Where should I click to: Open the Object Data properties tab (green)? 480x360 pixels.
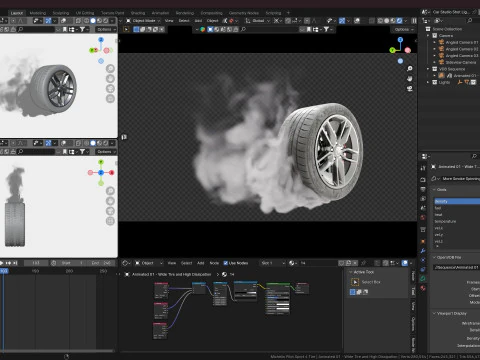423,278
